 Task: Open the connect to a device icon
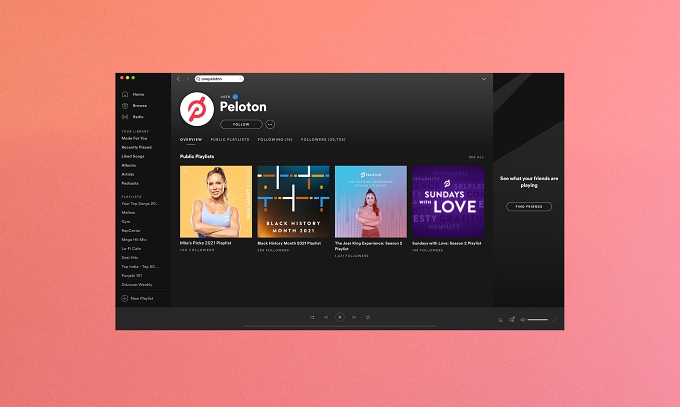512,320
